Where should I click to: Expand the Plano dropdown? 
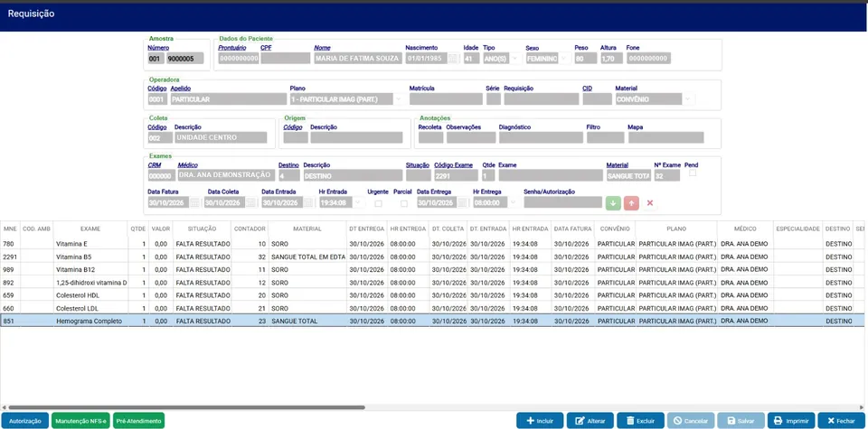[398, 99]
